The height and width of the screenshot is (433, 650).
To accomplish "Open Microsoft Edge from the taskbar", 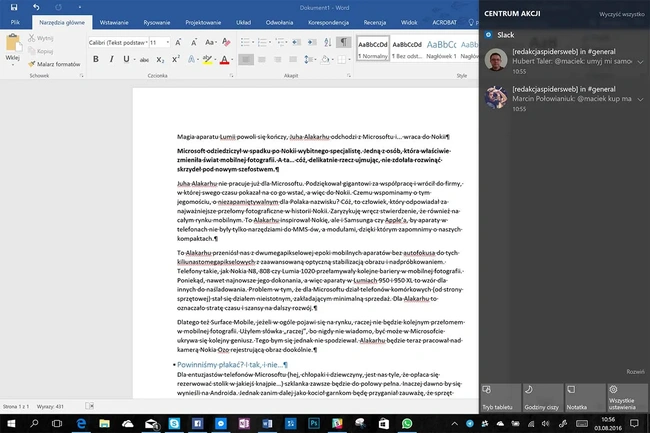I will pyautogui.click(x=81, y=423).
